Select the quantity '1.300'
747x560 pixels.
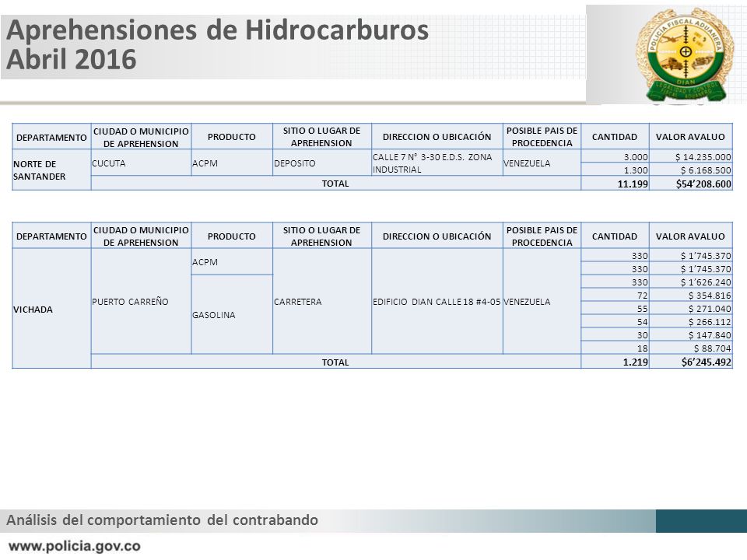(636, 170)
